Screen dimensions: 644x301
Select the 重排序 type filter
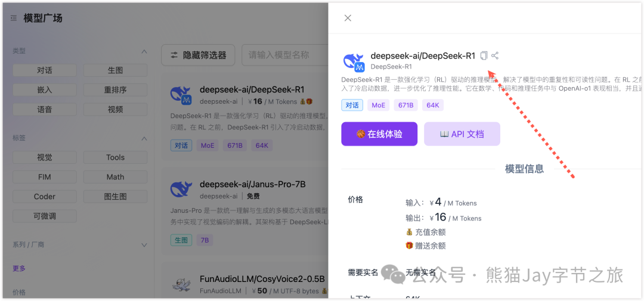(x=116, y=90)
